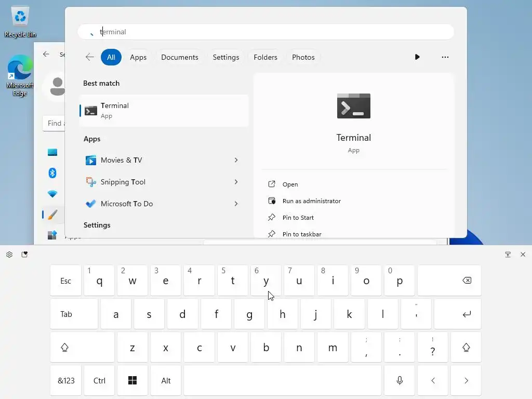This screenshot has height=399, width=532.
Task: Click the play-shaped arrow beside the filters
Action: pos(417,57)
